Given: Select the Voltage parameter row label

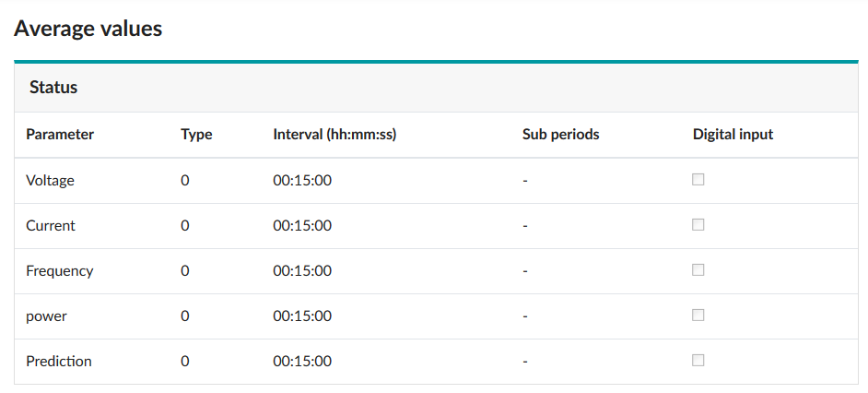Looking at the screenshot, I should pos(50,181).
